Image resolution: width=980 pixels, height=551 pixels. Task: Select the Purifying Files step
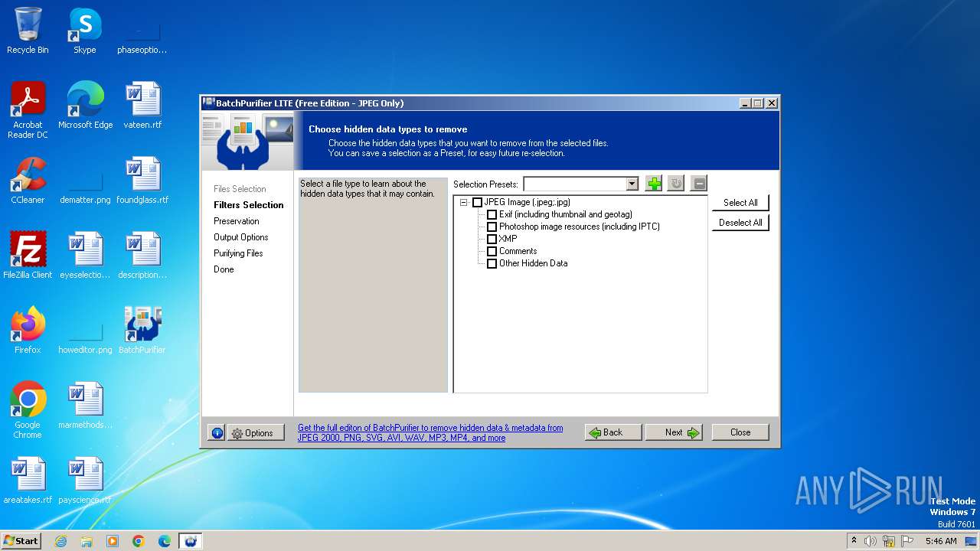pos(238,253)
